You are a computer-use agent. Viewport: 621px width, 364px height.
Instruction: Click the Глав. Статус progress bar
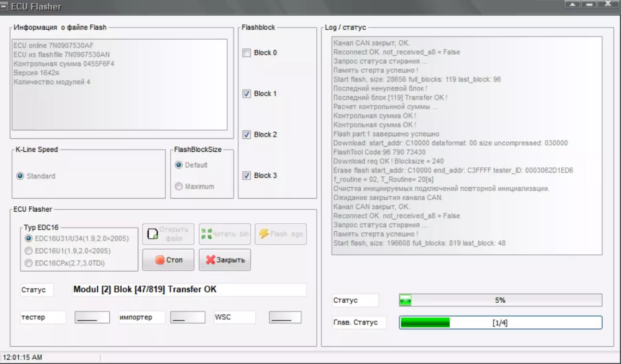pos(500,322)
